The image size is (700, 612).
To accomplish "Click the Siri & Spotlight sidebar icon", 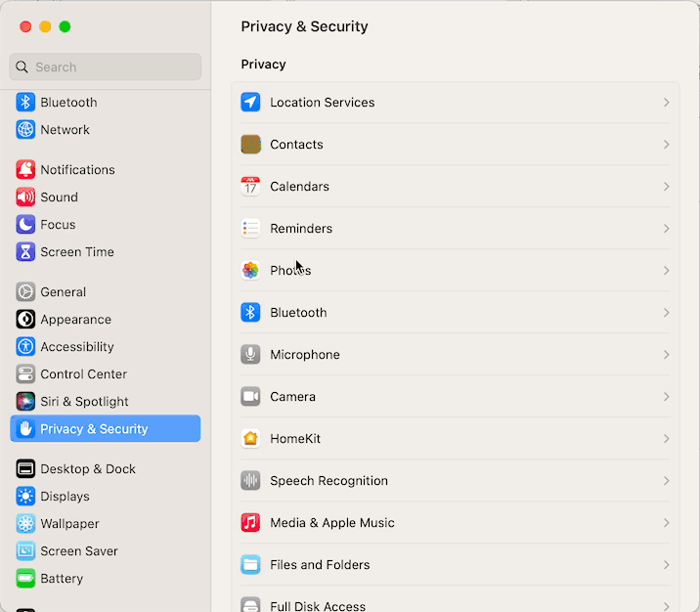I will [x=25, y=402].
